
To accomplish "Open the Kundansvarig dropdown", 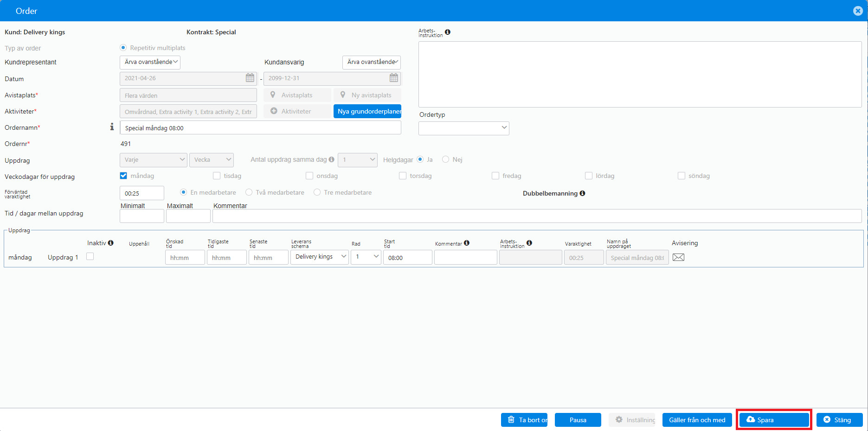I will (372, 62).
